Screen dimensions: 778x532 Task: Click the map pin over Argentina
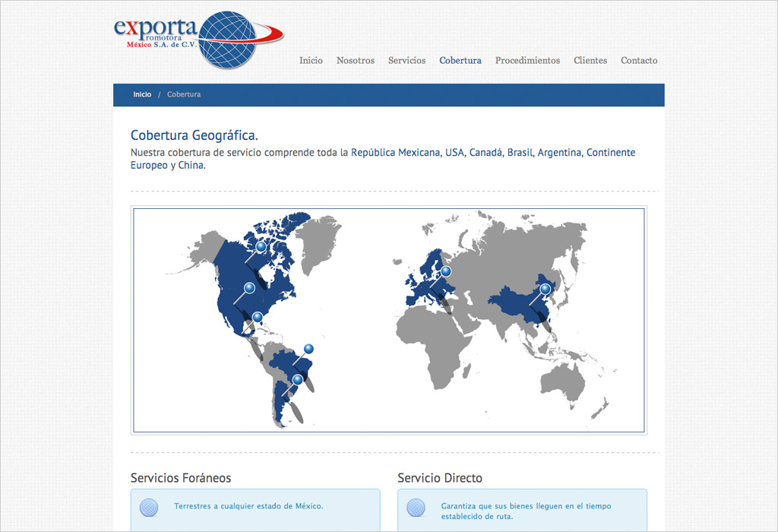tap(297, 379)
